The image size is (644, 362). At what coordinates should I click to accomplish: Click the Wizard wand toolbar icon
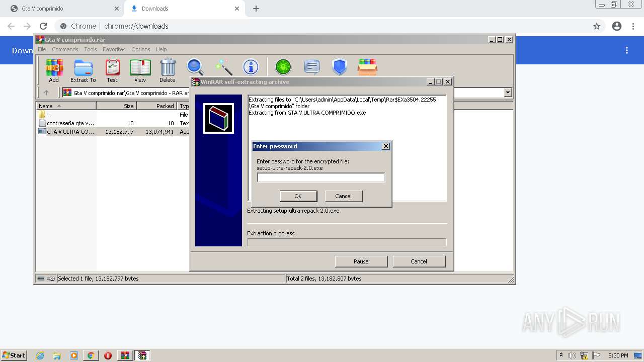pos(223,67)
